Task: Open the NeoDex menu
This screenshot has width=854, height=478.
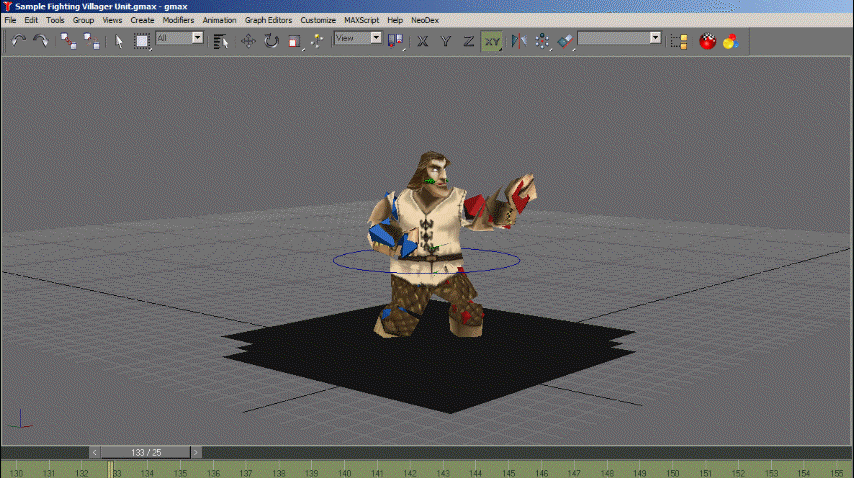Action: tap(425, 20)
